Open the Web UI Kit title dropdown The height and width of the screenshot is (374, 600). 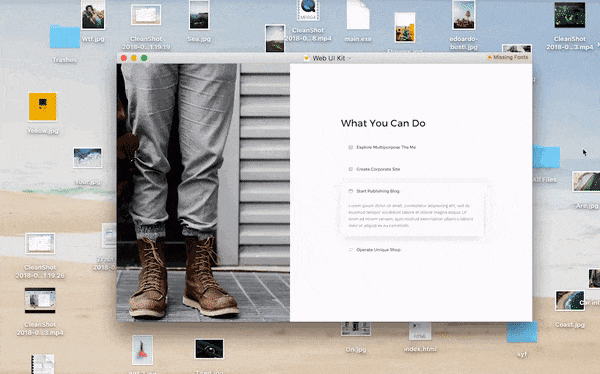tap(349, 58)
